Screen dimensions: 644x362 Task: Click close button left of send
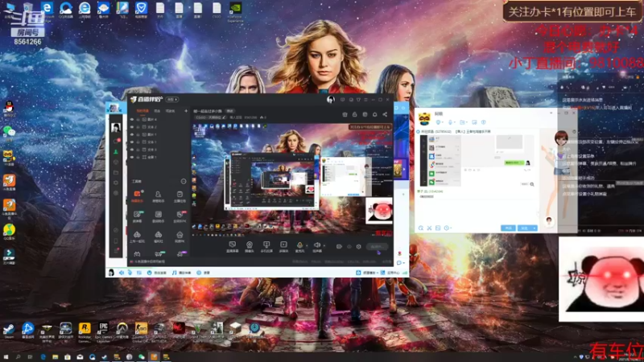508,228
